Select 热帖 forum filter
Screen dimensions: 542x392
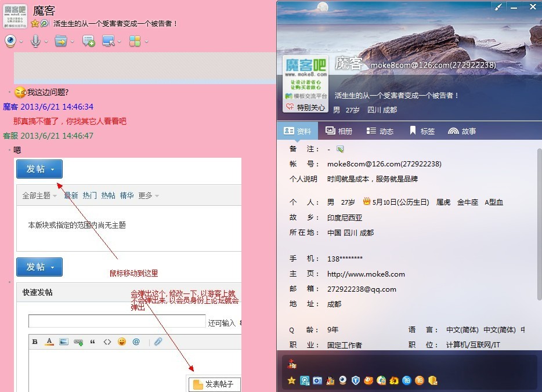108,195
